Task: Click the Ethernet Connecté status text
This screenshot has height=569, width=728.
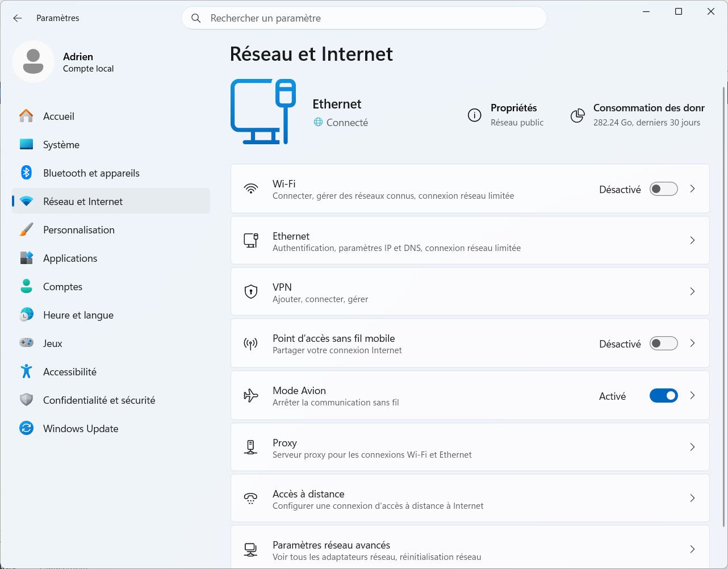Action: point(347,123)
